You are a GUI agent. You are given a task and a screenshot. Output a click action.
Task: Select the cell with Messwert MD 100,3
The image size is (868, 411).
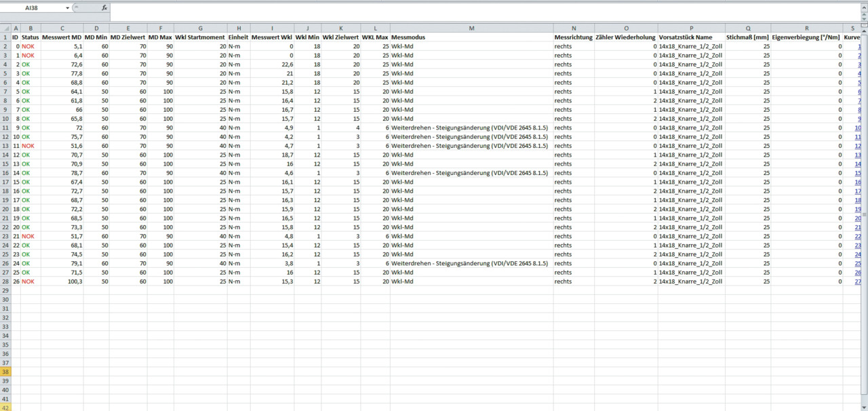(x=62, y=281)
